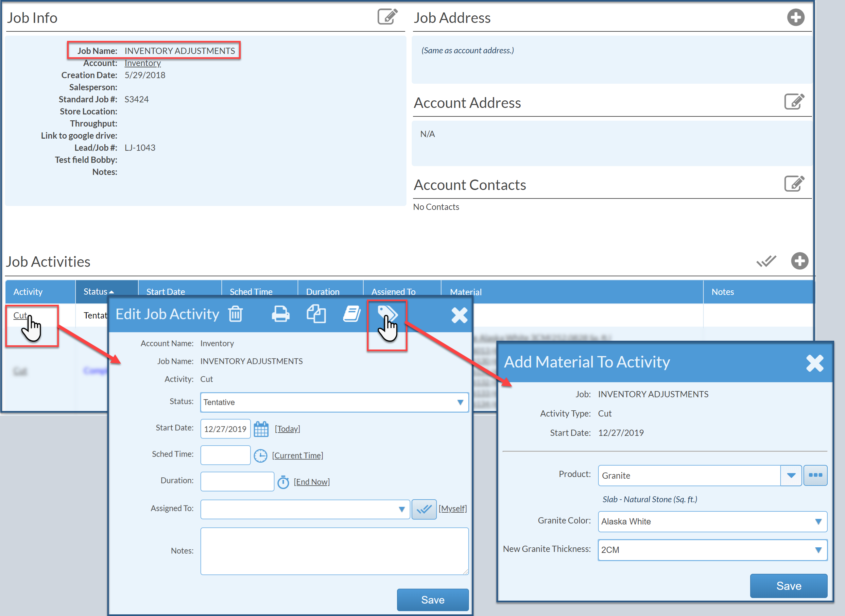The height and width of the screenshot is (616, 845).
Task: Click the copy activity icon
Action: pyautogui.click(x=316, y=314)
